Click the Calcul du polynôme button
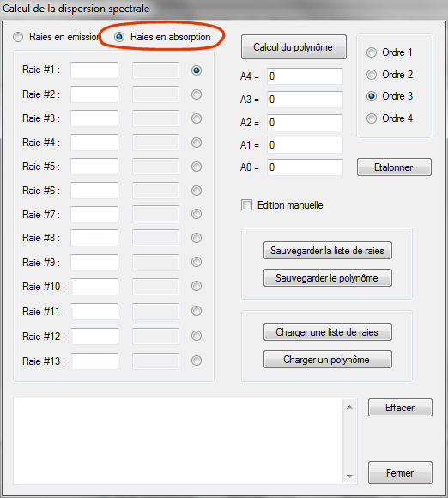The image size is (448, 498). point(294,47)
